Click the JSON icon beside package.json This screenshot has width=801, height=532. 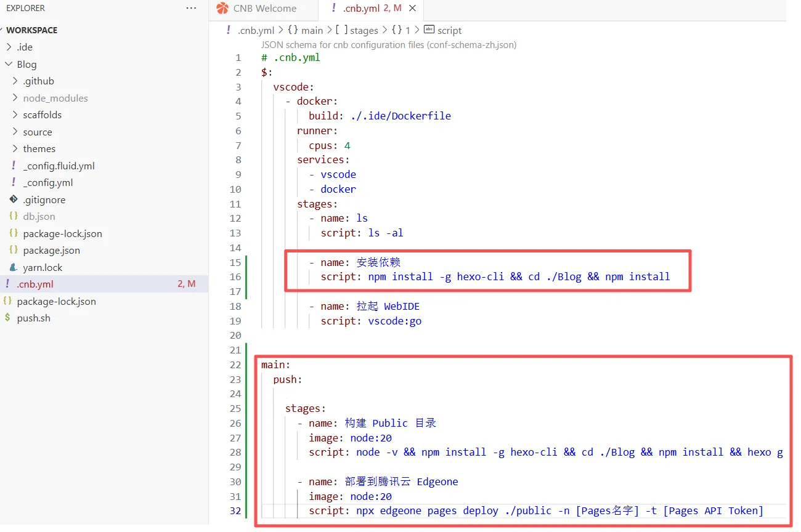click(14, 250)
